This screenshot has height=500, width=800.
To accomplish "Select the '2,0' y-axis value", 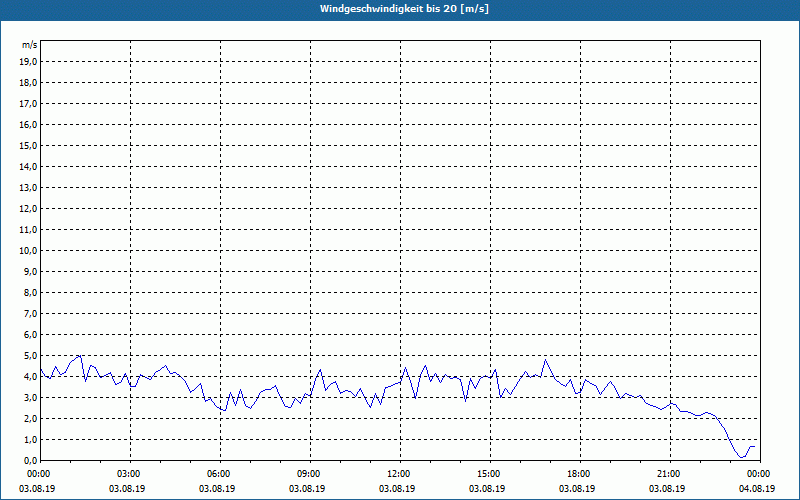I will pos(30,418).
